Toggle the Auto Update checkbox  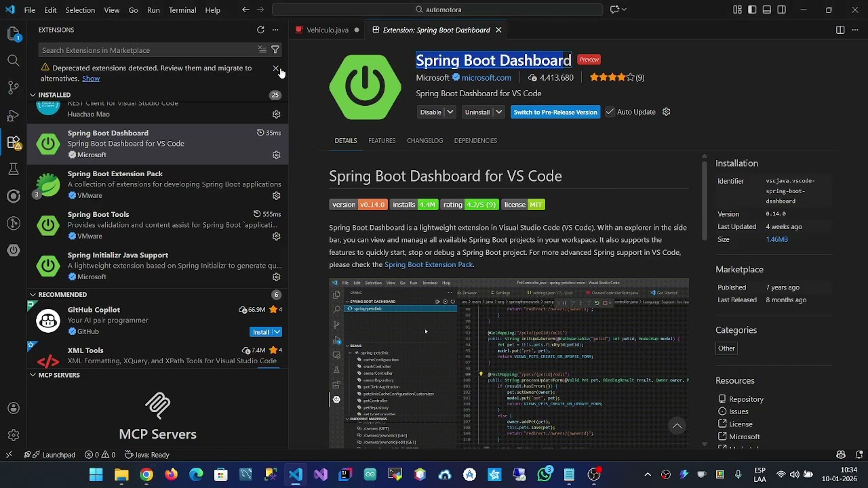(x=610, y=112)
